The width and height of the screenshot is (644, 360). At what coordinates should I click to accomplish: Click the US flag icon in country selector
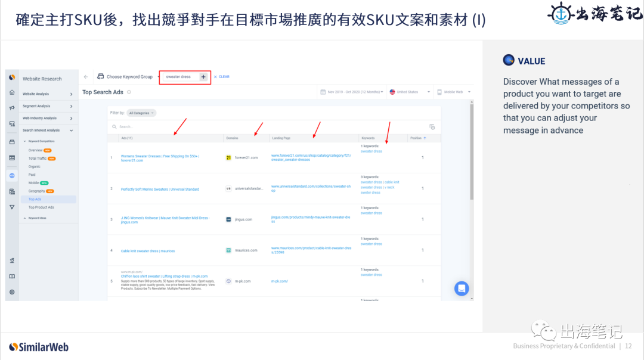coord(392,92)
